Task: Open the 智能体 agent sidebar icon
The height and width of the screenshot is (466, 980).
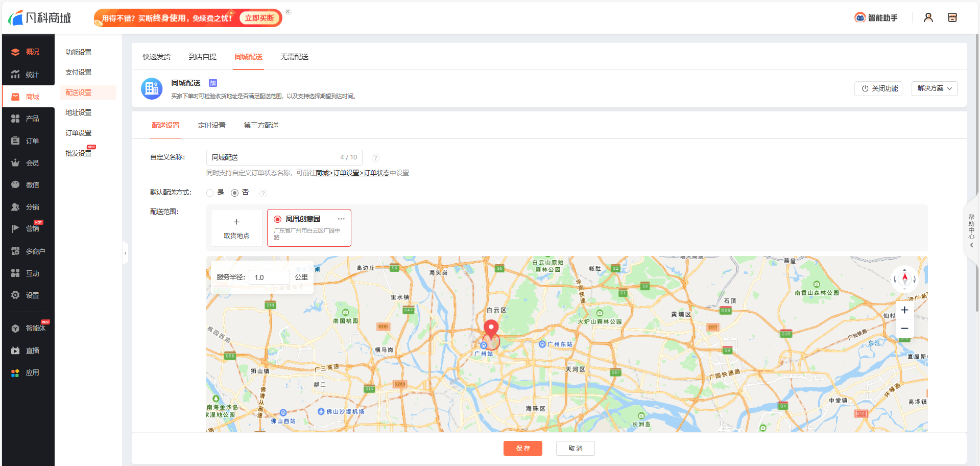Action: coord(15,329)
